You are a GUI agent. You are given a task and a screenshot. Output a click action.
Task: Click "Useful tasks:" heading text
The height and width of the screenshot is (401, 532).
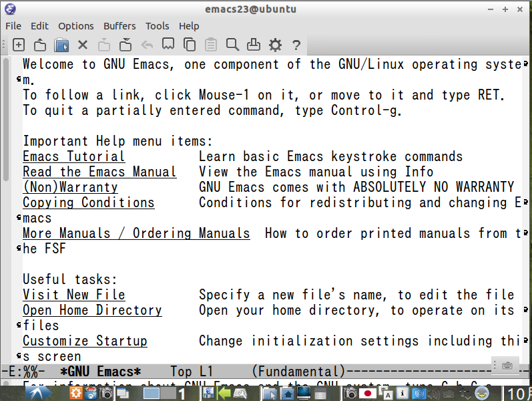[x=70, y=279]
